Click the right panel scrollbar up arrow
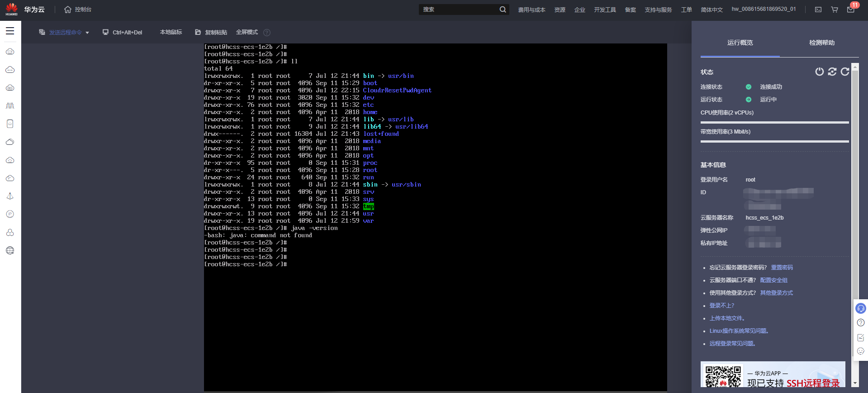This screenshot has height=393, width=868. (855, 67)
